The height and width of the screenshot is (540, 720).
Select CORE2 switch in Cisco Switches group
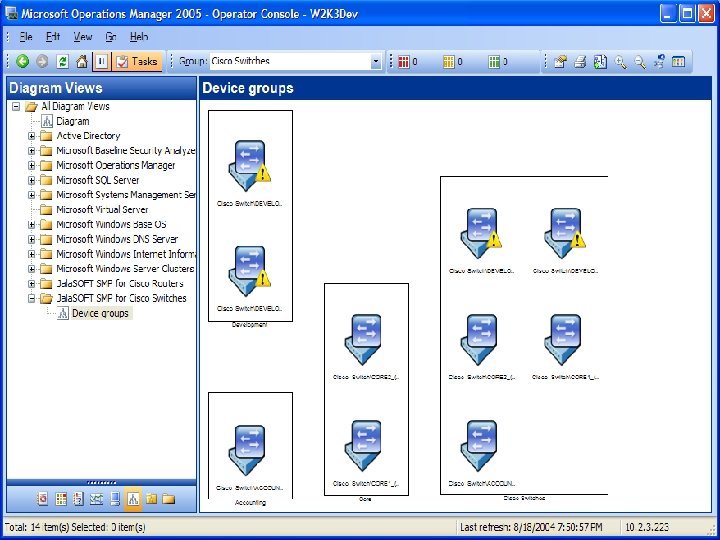[481, 340]
